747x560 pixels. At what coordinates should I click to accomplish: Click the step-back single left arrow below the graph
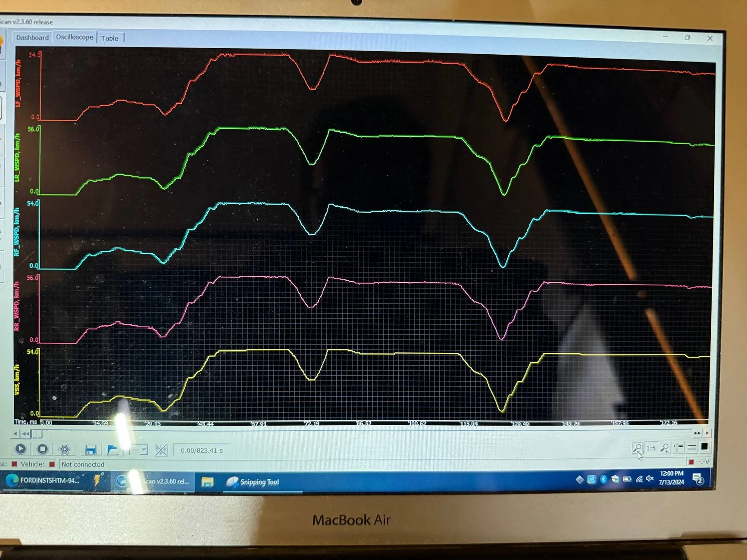pyautogui.click(x=15, y=433)
